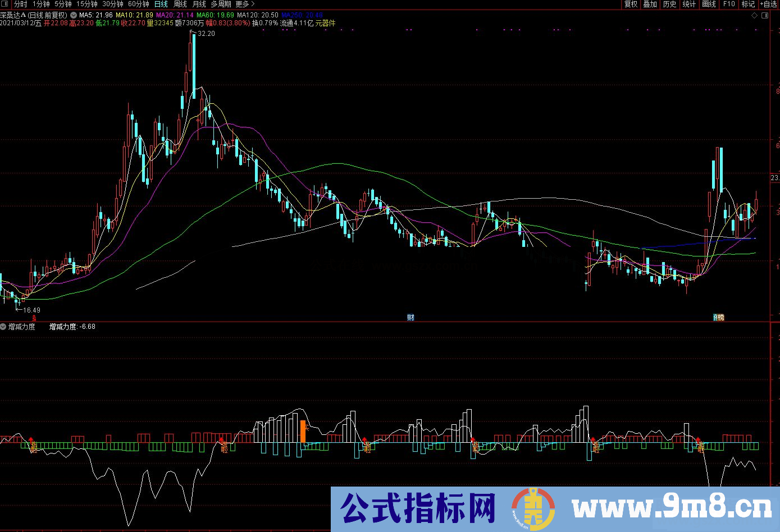Expand the main chart indicator dropdown arrow
The width and height of the screenshot is (780, 532).
click(x=74, y=15)
